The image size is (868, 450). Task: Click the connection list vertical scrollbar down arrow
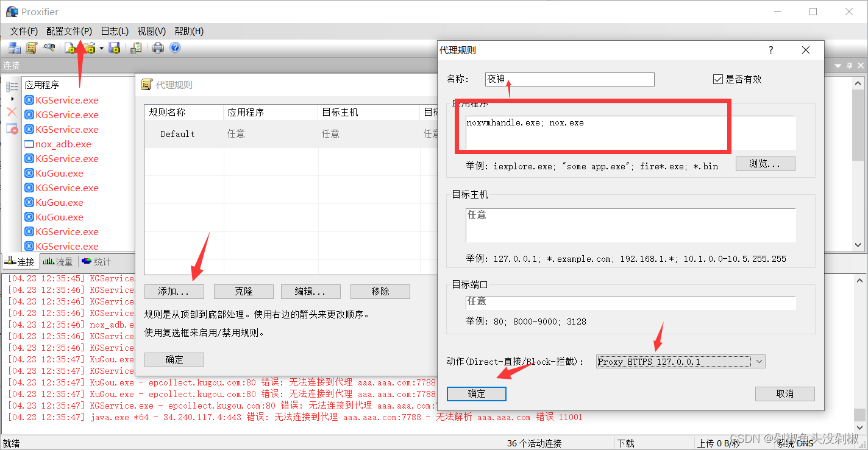(858, 245)
